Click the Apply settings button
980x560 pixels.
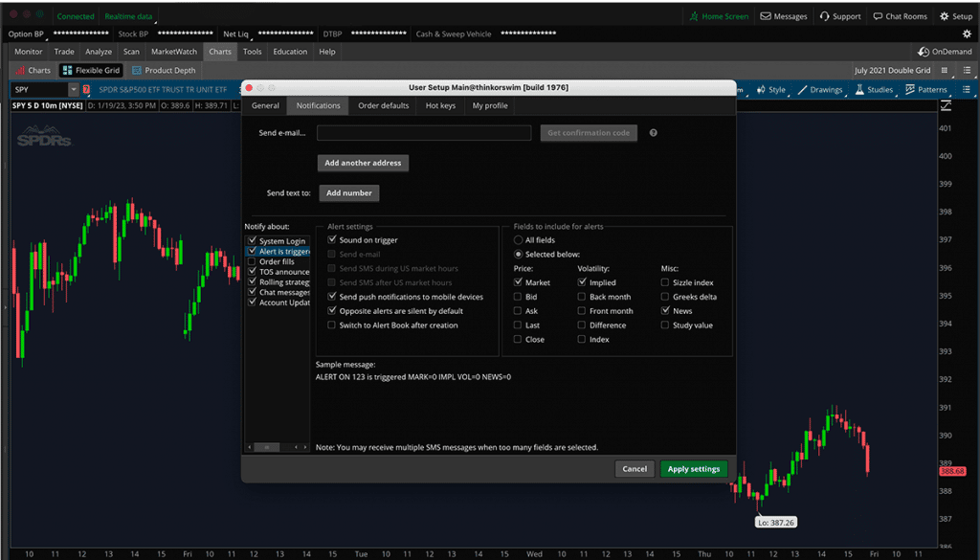(693, 469)
